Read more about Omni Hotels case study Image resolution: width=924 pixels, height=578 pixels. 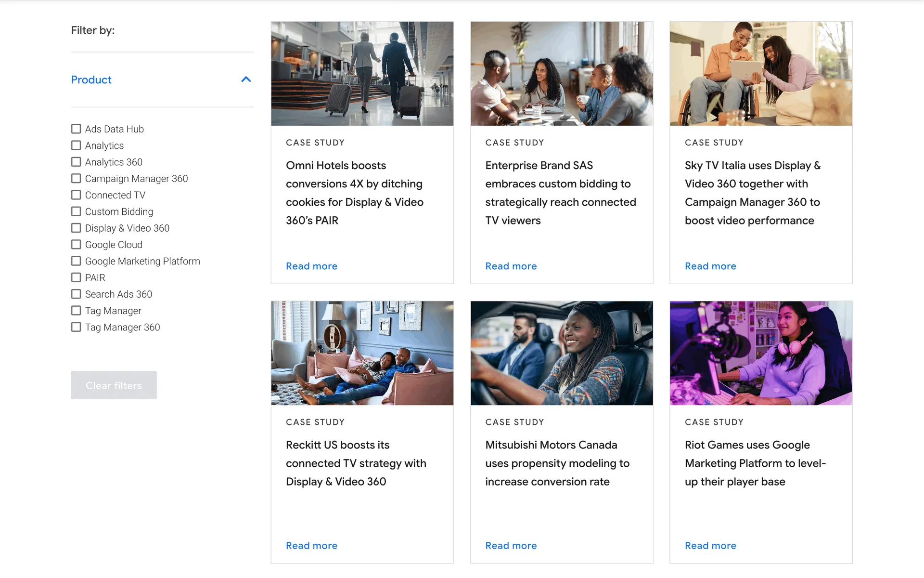click(311, 266)
